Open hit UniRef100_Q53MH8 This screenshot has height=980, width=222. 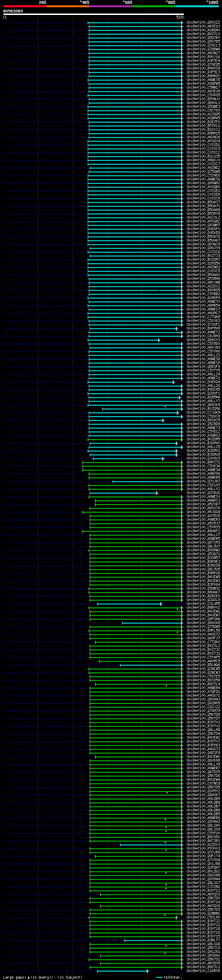(203, 279)
